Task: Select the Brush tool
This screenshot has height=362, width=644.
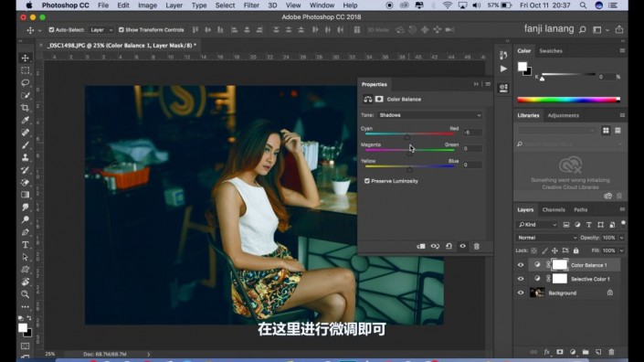Action: pyautogui.click(x=25, y=144)
